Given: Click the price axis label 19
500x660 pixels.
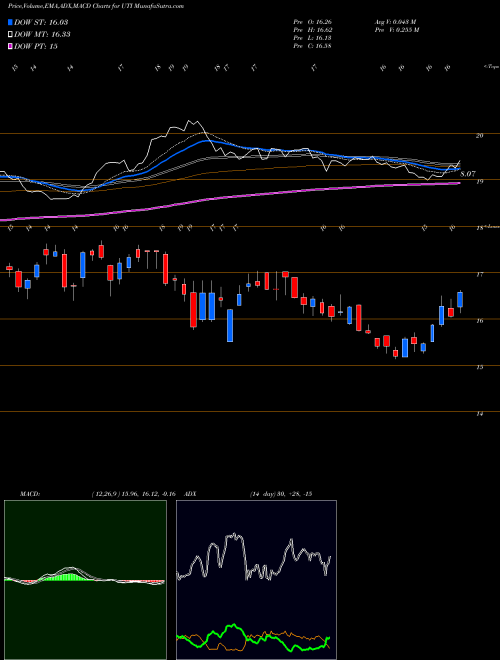Looking at the screenshot, I should (x=479, y=181).
